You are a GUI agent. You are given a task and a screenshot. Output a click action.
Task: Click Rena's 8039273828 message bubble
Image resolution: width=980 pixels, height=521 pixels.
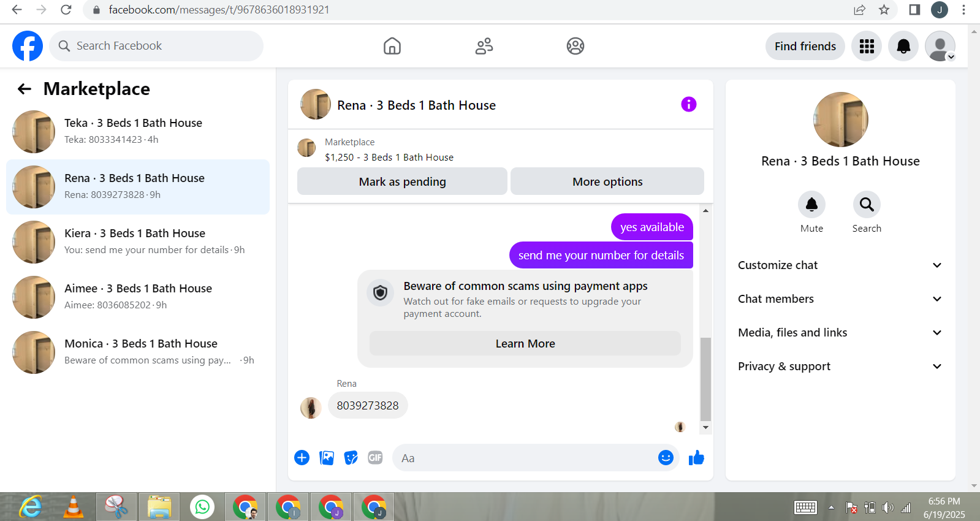point(368,405)
